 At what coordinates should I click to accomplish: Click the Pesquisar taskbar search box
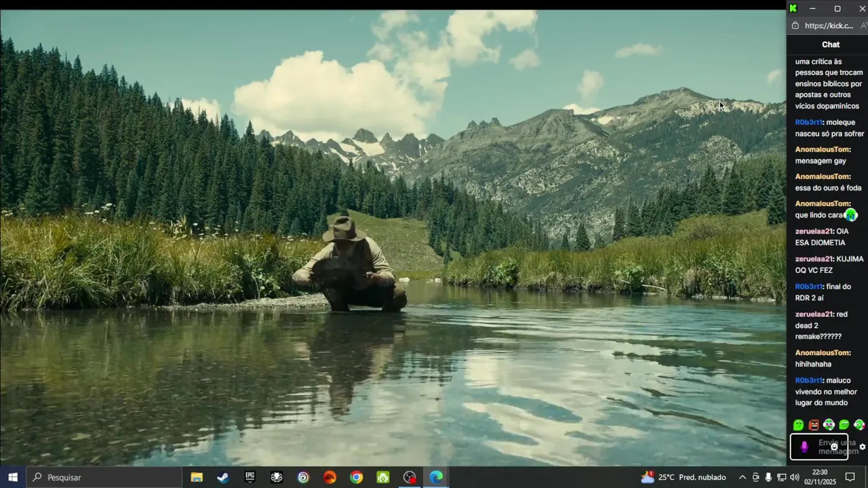click(104, 477)
